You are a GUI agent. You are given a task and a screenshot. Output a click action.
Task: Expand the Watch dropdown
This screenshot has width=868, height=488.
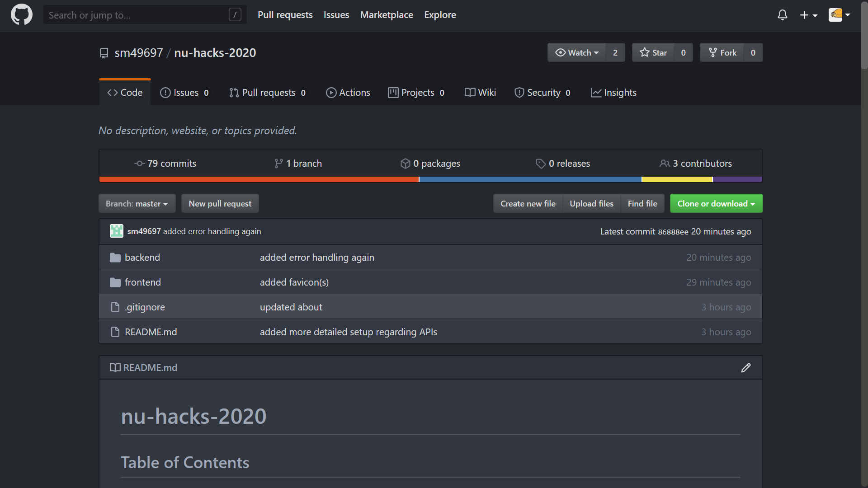click(577, 53)
